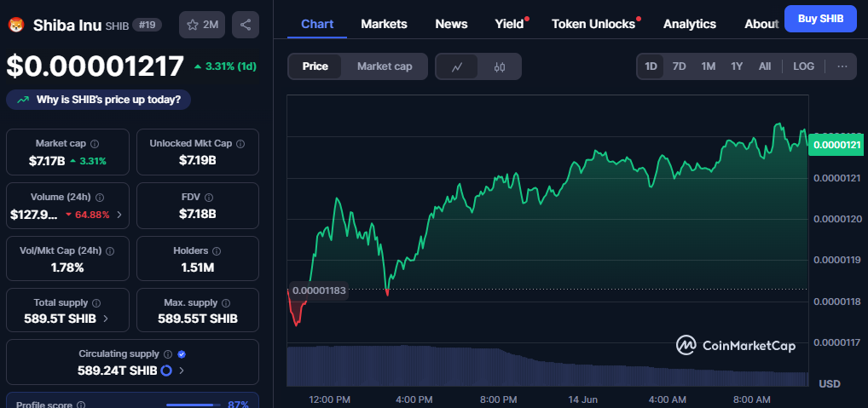Click Market cap info icon

(95, 144)
